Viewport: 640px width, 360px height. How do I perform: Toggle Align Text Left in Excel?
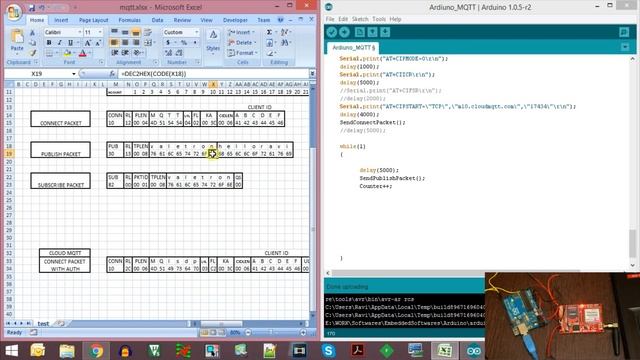coord(115,42)
